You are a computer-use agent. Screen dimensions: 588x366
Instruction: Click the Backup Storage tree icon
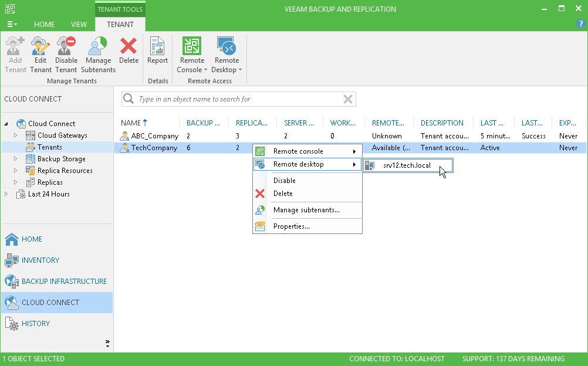[x=31, y=158]
